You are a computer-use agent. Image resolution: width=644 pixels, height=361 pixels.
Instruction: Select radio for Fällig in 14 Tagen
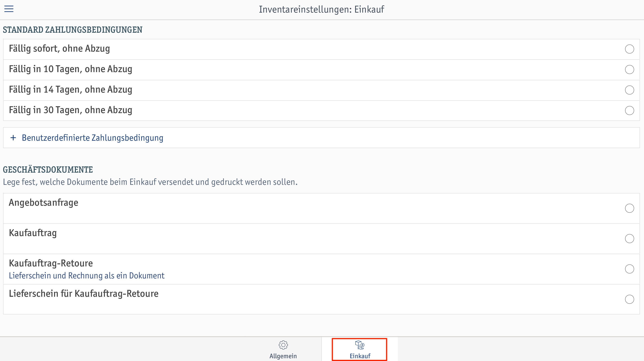[x=629, y=90]
